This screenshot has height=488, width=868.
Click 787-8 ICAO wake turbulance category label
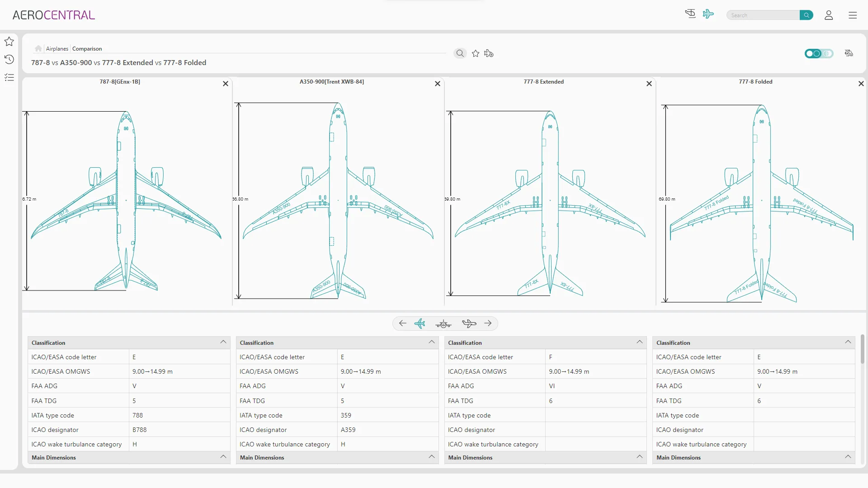pos(76,444)
